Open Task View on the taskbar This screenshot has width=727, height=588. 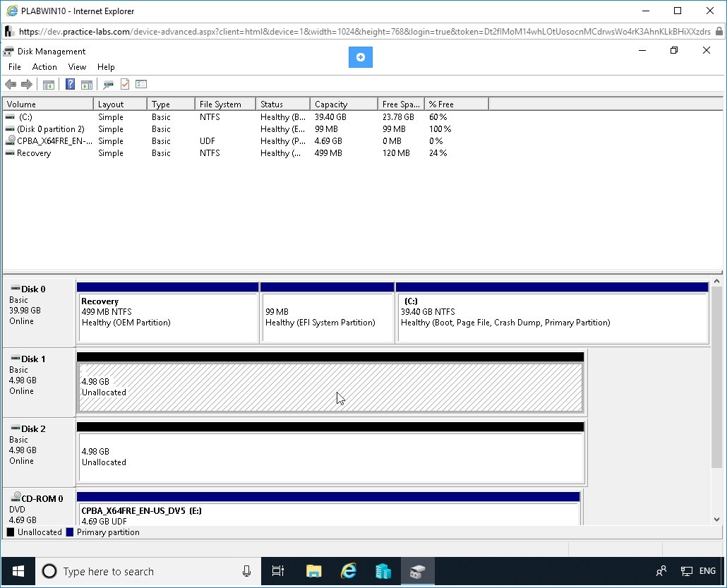(277, 571)
